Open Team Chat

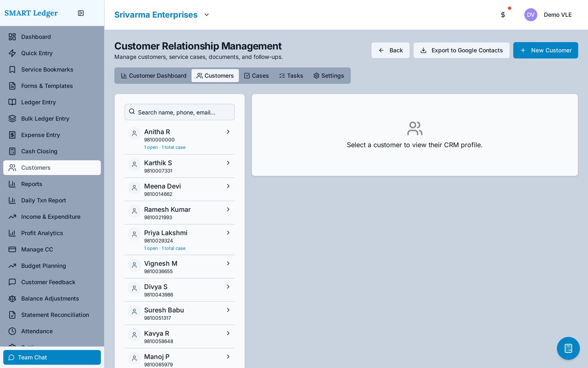click(x=52, y=357)
